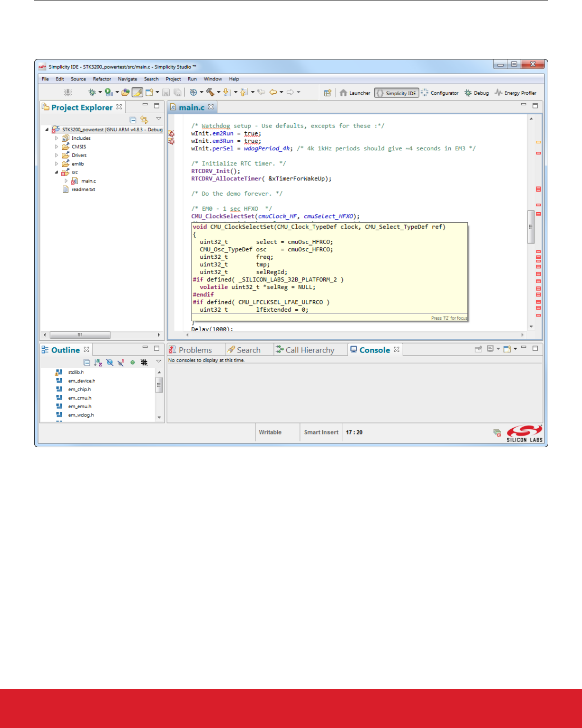Open Project Explorer view menu triangle
Screen dimensions: 582x728
(x=159, y=119)
